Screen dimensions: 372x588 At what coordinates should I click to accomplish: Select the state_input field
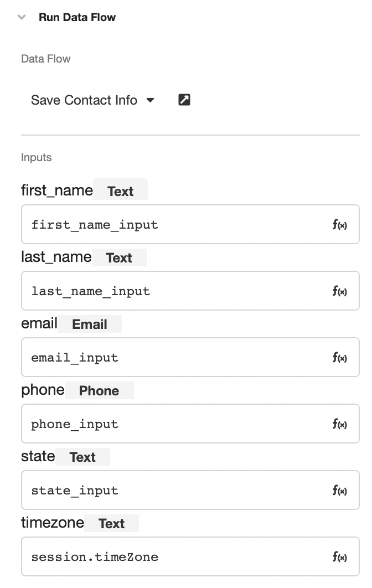(x=190, y=490)
